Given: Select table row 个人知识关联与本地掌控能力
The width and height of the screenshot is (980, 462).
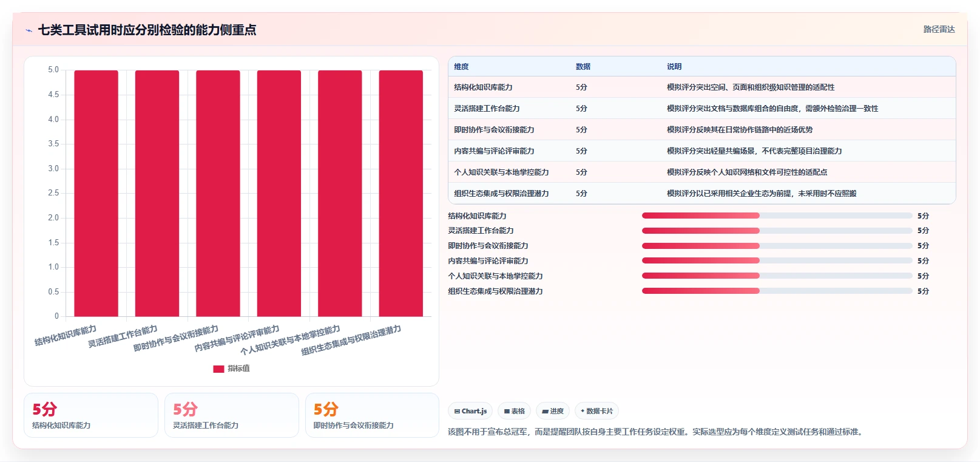Looking at the screenshot, I should click(701, 172).
